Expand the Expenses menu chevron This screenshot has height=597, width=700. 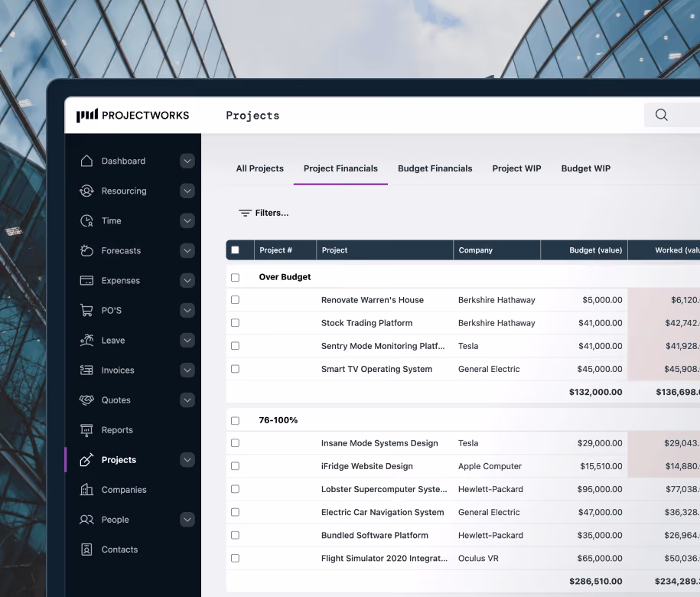187,280
